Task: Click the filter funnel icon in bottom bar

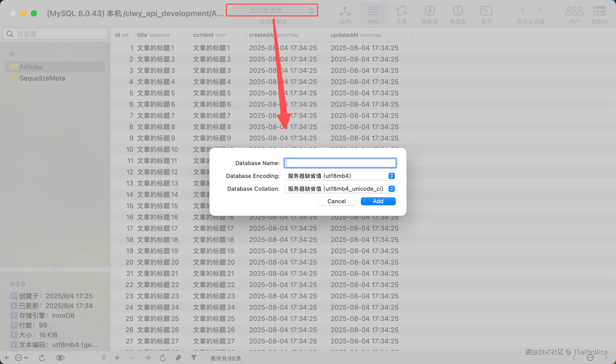Action: pos(194,358)
